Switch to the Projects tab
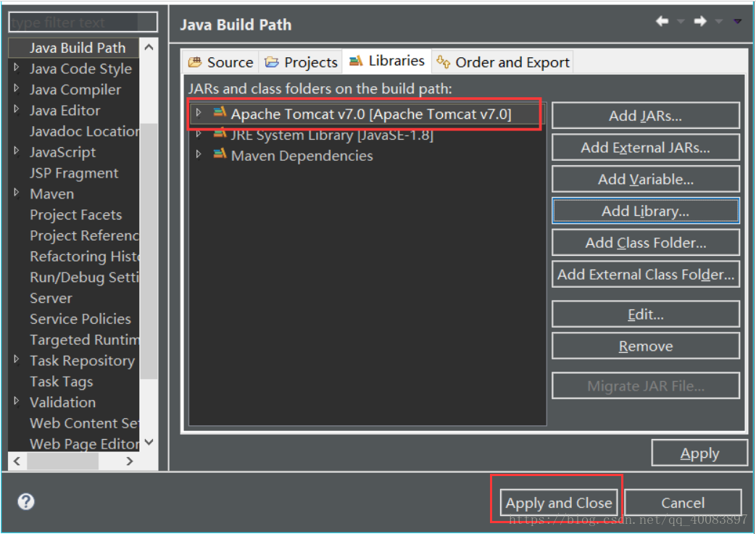 pyautogui.click(x=301, y=62)
